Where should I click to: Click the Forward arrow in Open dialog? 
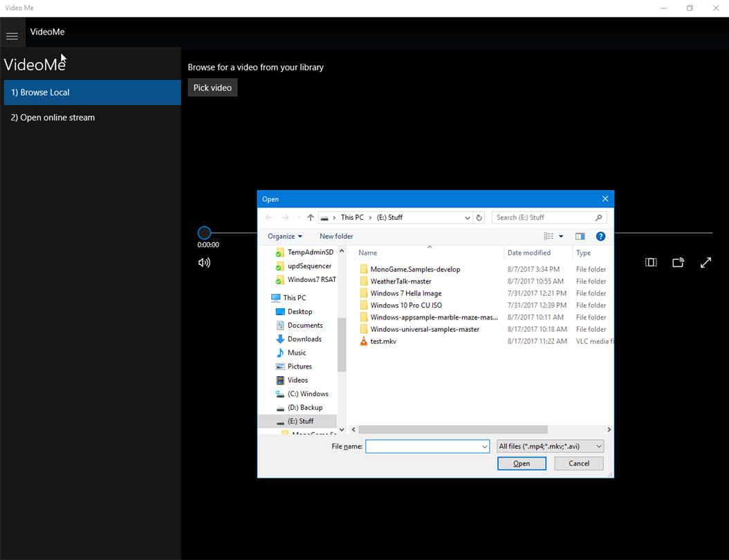tap(285, 218)
